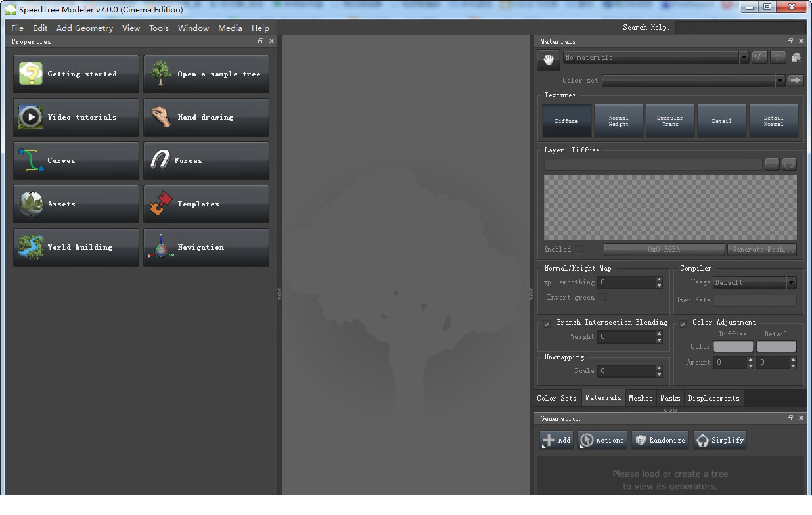Close the Generation panel
Image resolution: width=812 pixels, height=515 pixels.
click(801, 418)
